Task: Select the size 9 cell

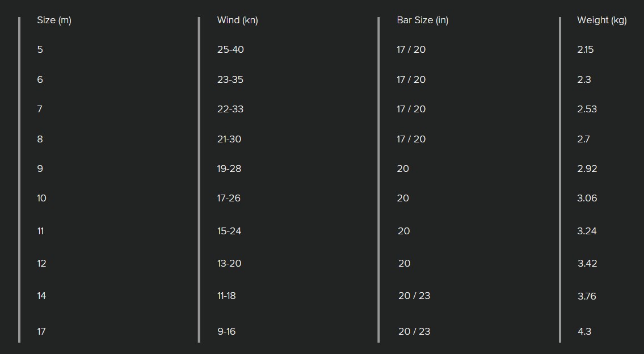Action: pyautogui.click(x=40, y=169)
